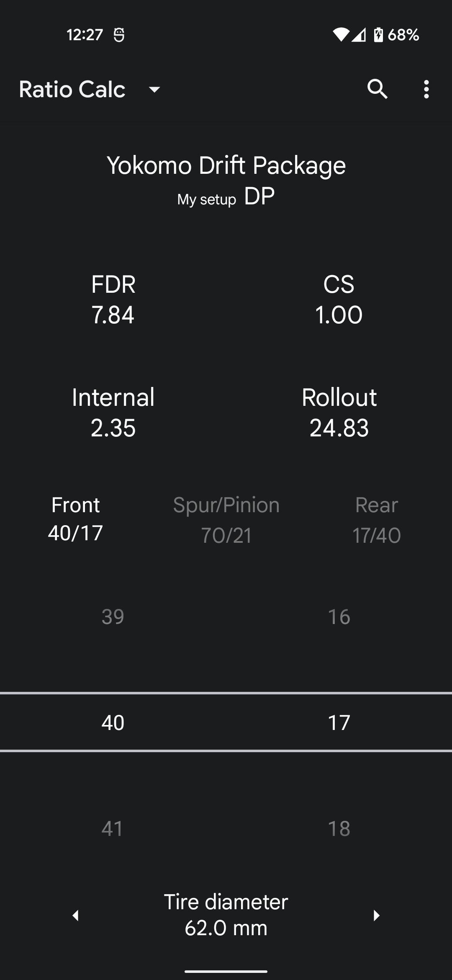
Task: Tap the Tire diameter 62.0 mm value
Action: (226, 916)
